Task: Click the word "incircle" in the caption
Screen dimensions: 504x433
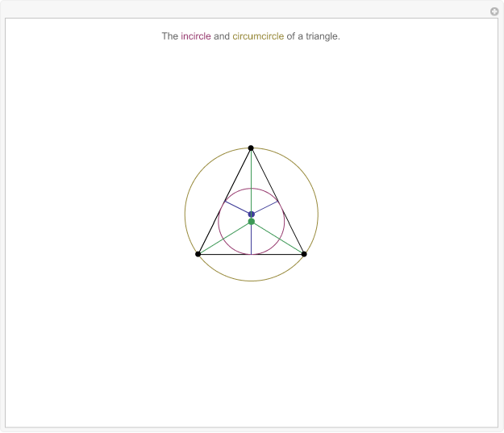Action: (196, 36)
